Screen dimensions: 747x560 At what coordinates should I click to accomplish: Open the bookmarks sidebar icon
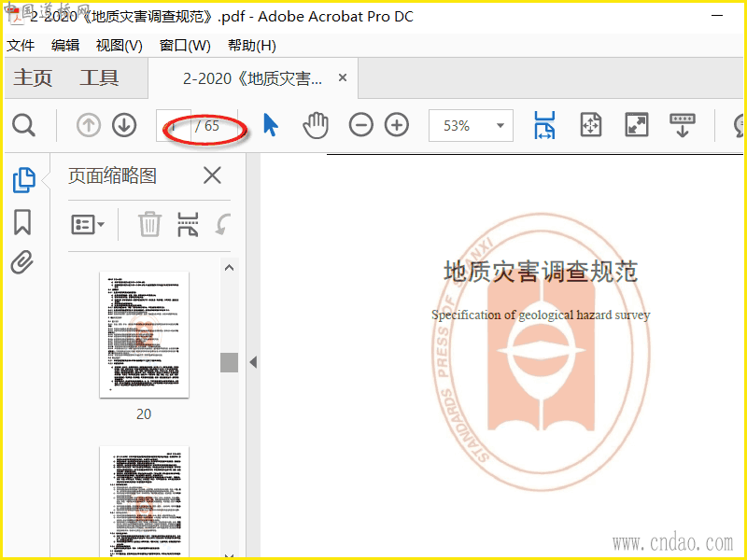pos(22,222)
